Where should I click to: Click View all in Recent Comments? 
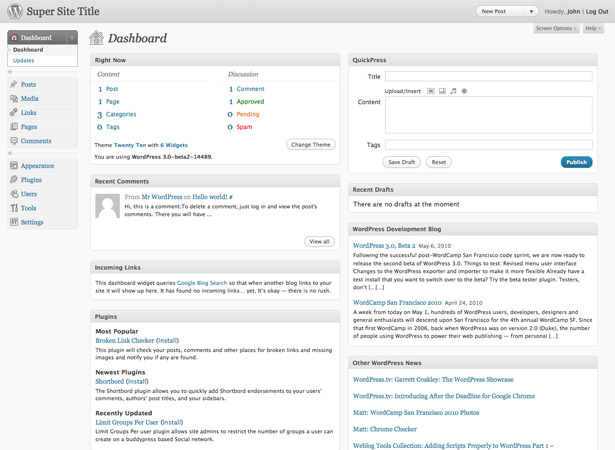tap(319, 241)
